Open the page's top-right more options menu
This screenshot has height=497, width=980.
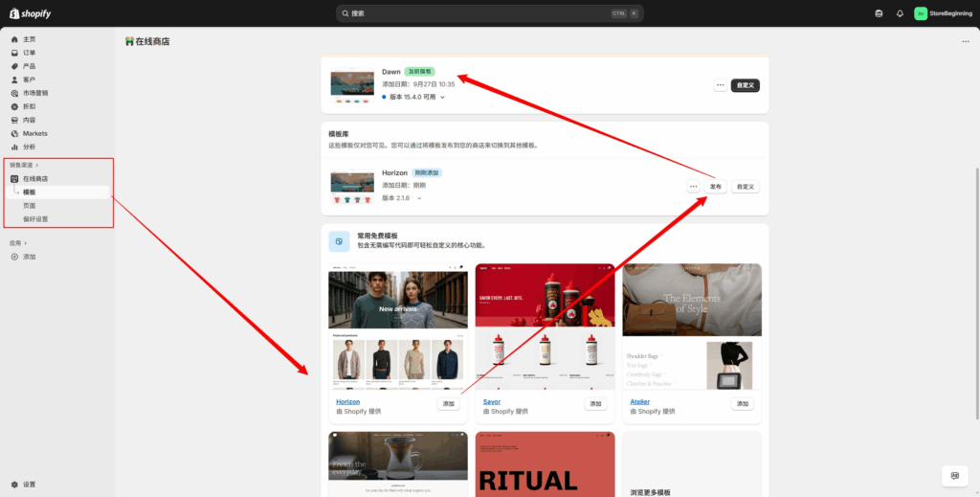[965, 42]
